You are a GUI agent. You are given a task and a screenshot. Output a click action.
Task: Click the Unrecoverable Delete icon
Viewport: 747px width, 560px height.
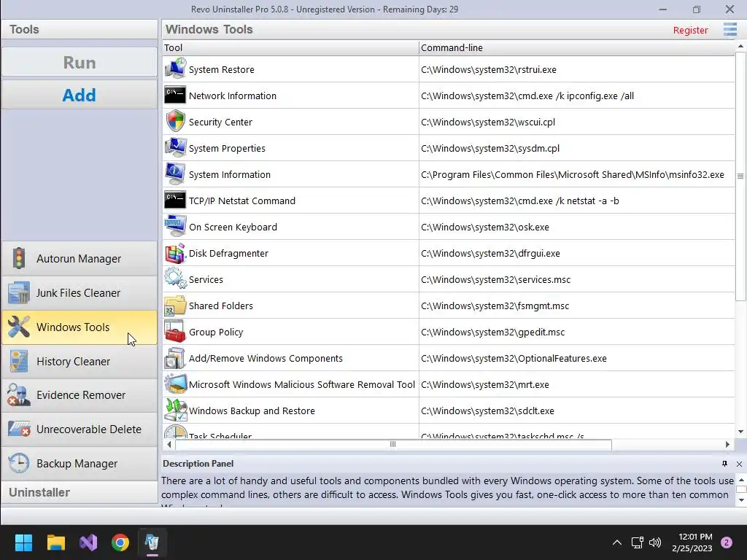[19, 429]
